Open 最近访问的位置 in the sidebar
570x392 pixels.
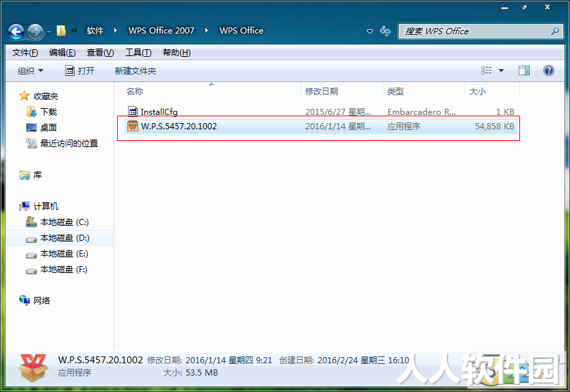click(x=69, y=144)
